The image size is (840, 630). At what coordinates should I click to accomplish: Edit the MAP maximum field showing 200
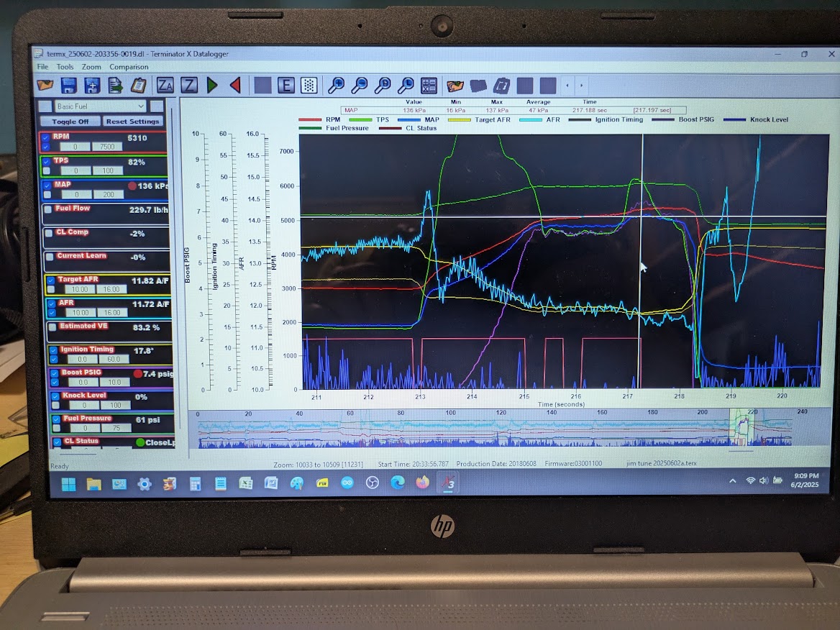tap(108, 194)
